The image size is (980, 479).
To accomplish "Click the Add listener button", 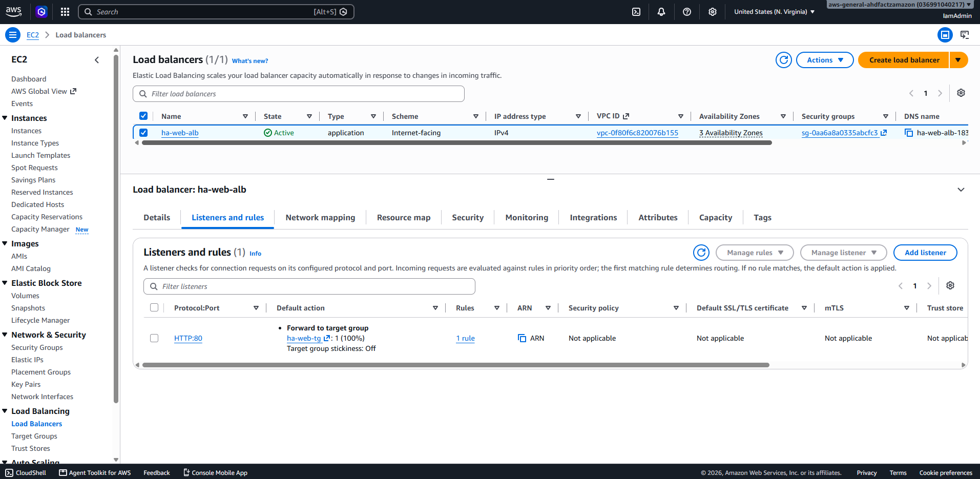I will click(925, 253).
